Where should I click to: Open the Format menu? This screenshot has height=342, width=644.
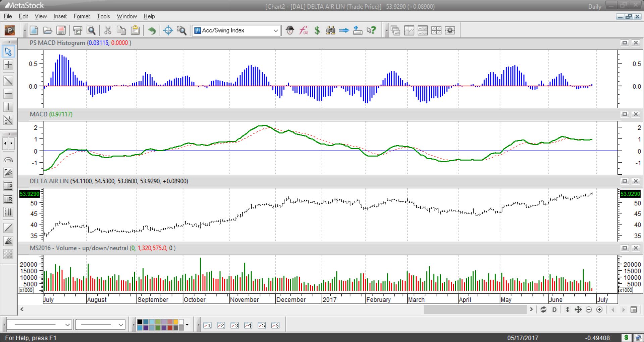coord(82,16)
